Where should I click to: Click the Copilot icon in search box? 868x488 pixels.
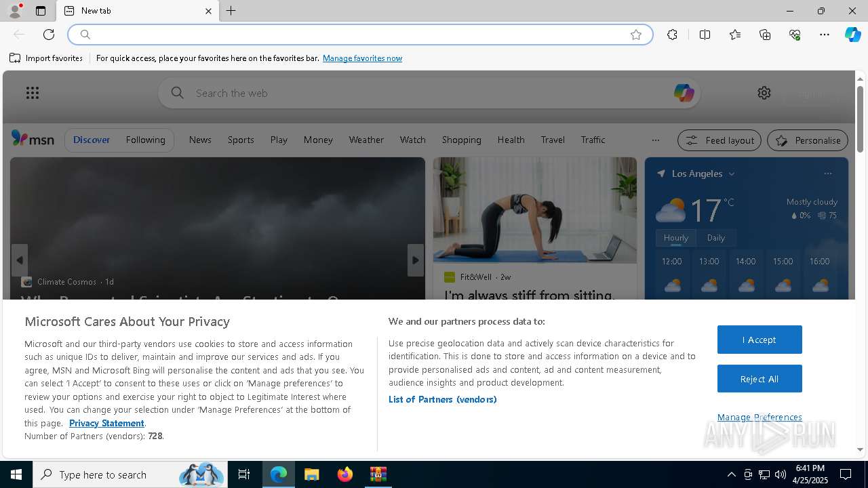(x=684, y=93)
